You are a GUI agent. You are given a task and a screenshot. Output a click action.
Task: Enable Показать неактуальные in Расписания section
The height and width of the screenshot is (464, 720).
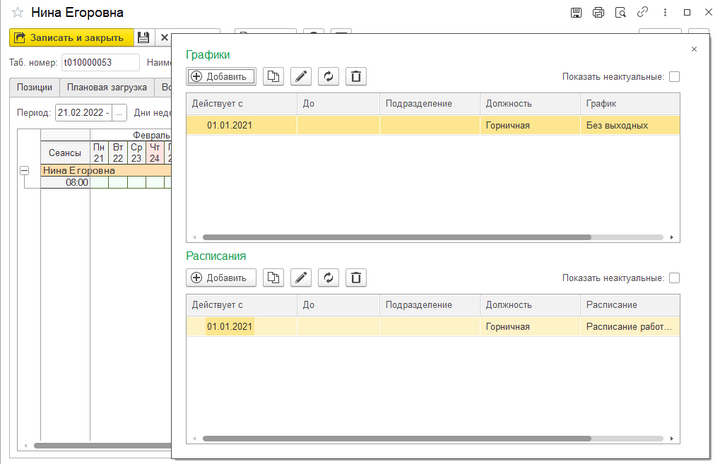674,278
